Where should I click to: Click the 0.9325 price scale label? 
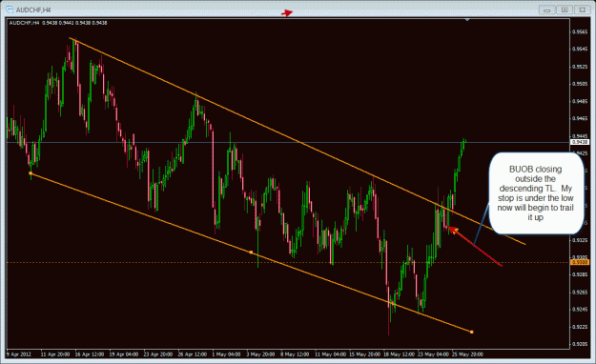[x=580, y=240]
